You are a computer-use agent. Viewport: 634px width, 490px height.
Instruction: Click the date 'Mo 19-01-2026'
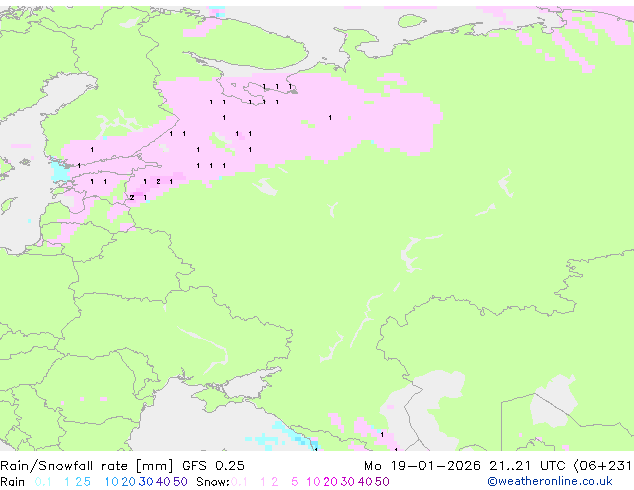(x=422, y=466)
